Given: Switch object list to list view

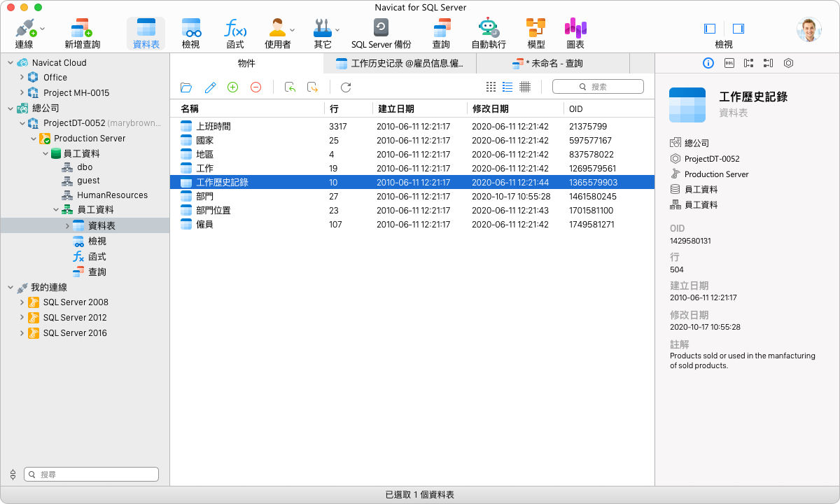Looking at the screenshot, I should click(x=508, y=87).
